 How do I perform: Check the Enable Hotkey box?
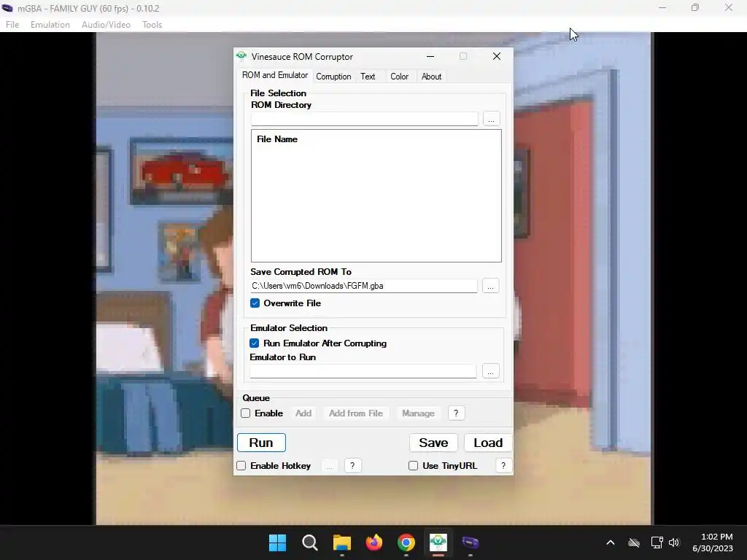pos(241,466)
